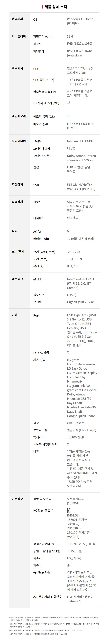109x644 pixels.
Task: Select the 멀티미디어 category label
Action: tap(19, 141)
